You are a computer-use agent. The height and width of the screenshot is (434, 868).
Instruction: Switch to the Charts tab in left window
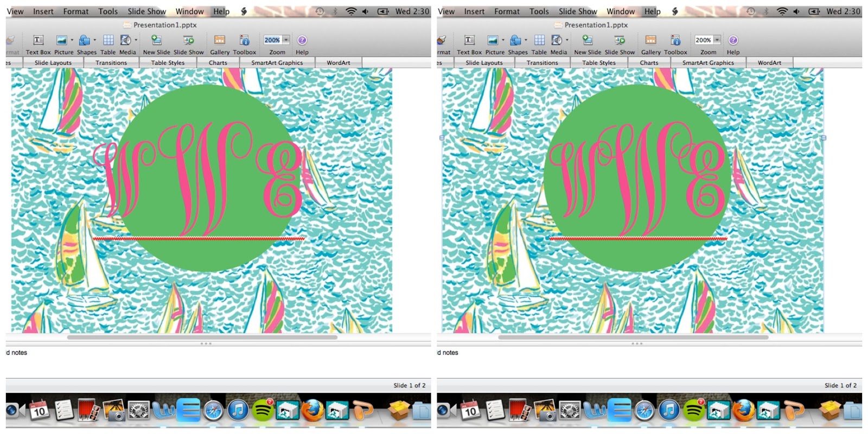218,63
